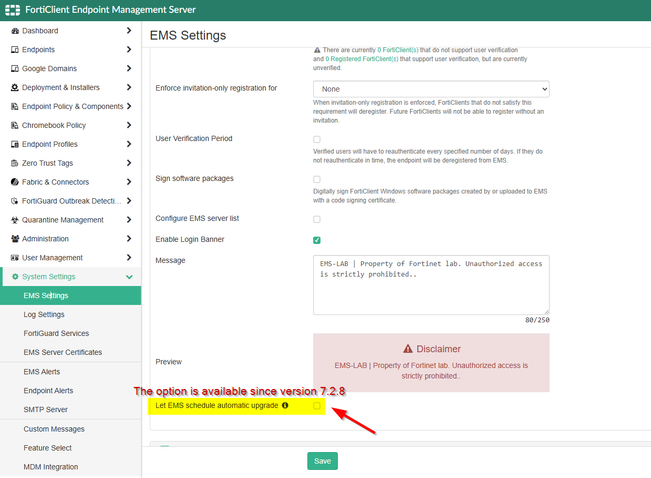Expand the Administration chevron
The image size is (651, 478).
129,238
